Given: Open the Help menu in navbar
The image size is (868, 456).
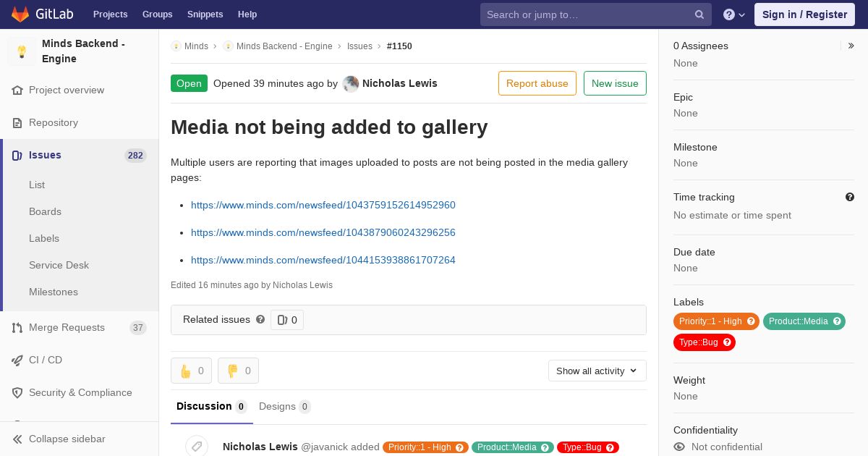Looking at the screenshot, I should point(247,14).
